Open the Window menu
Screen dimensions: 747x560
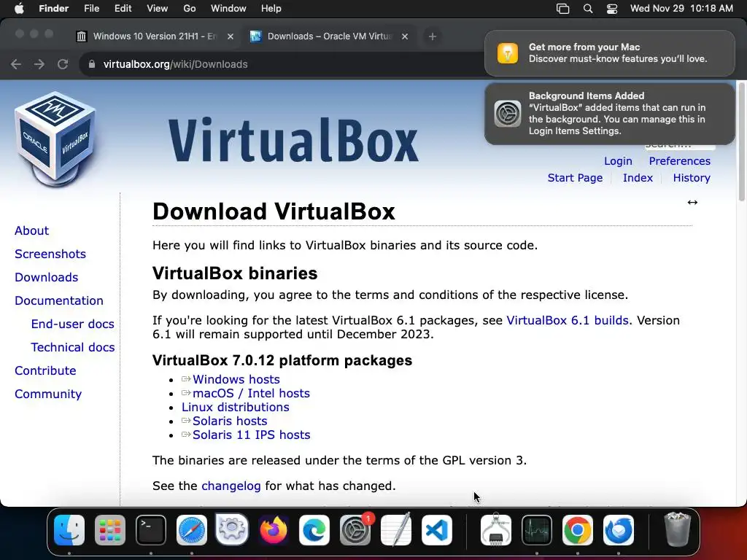[228, 9]
